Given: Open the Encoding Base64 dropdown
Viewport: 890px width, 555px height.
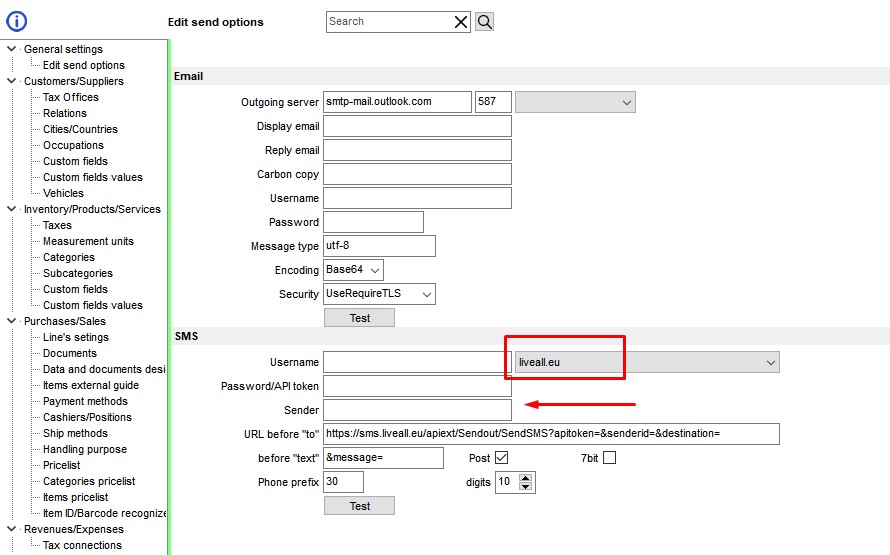Looking at the screenshot, I should pyautogui.click(x=353, y=270).
